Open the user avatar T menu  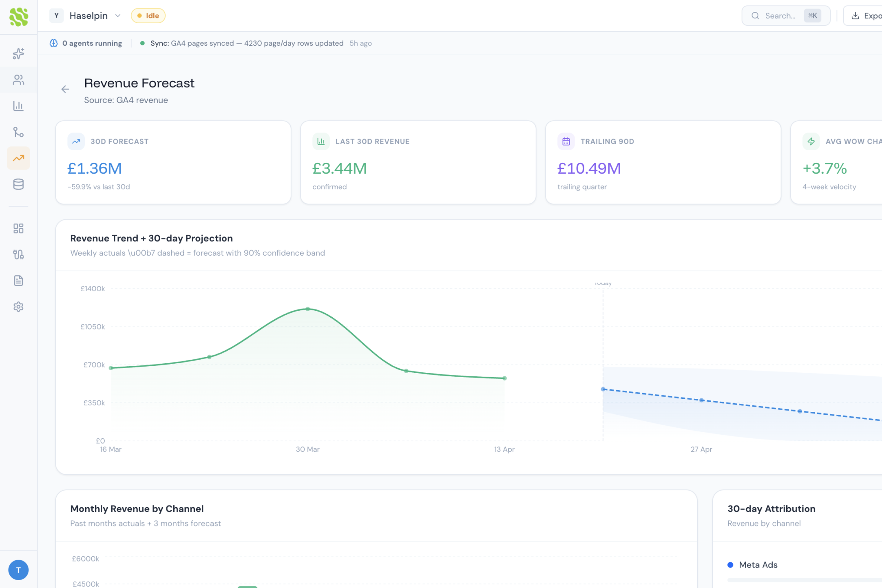(18, 570)
